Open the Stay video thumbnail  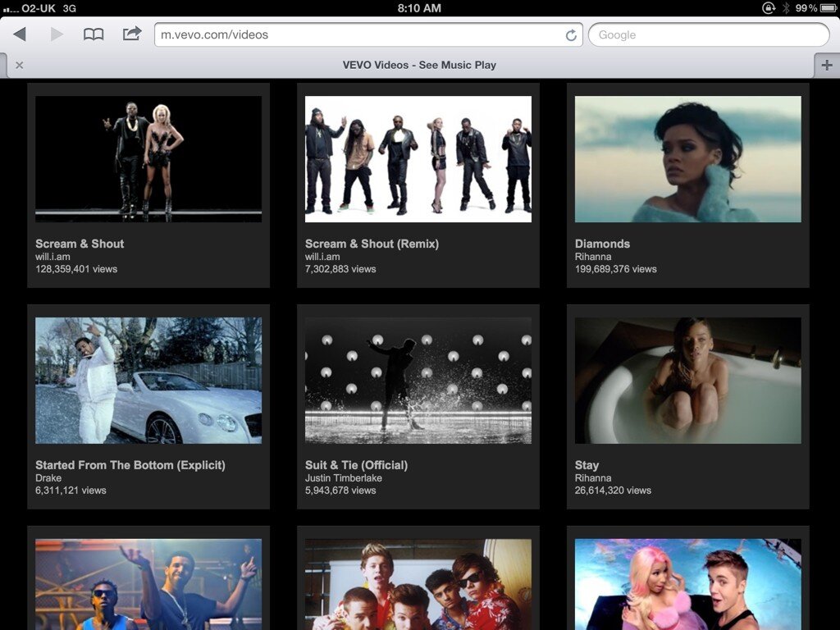688,381
